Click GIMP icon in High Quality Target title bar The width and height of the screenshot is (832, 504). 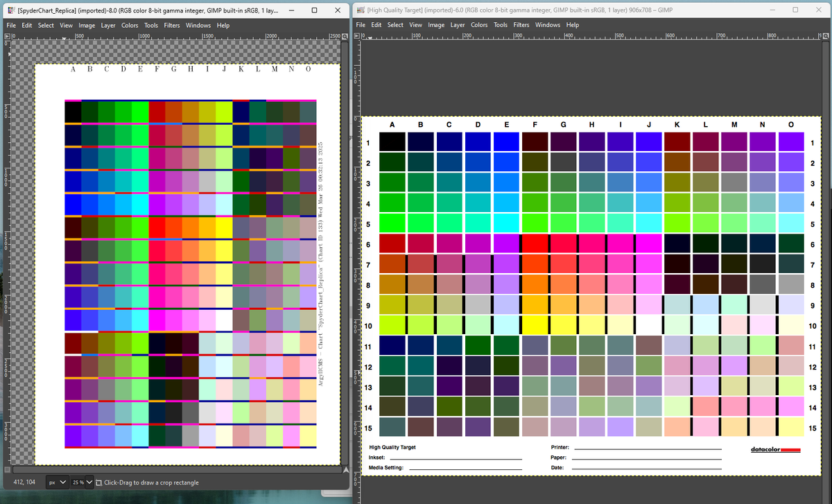[x=360, y=10]
